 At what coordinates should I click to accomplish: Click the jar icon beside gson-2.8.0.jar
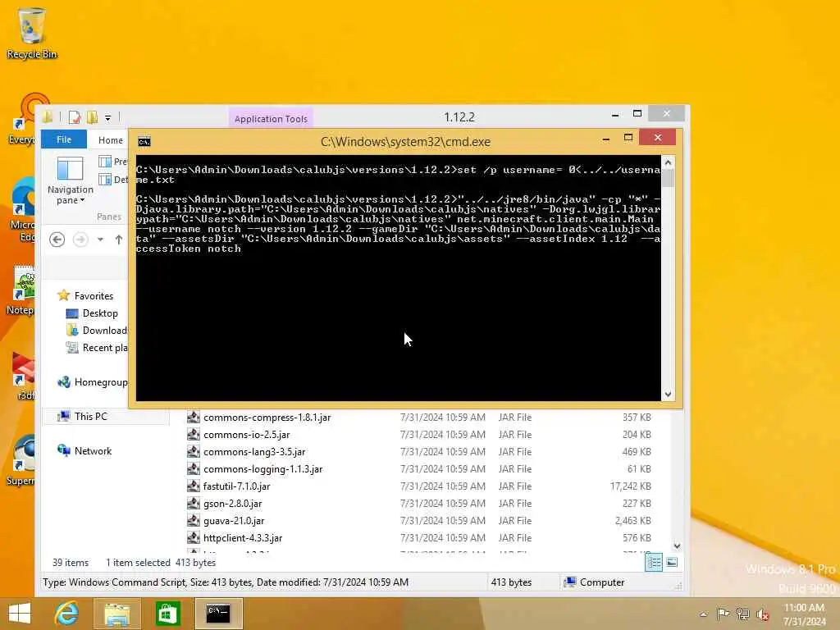(x=194, y=503)
